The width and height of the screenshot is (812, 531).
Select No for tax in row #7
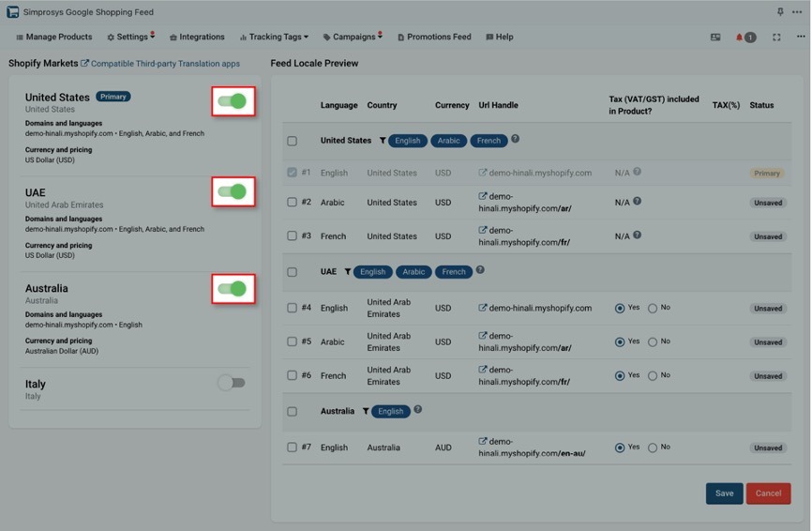point(653,448)
